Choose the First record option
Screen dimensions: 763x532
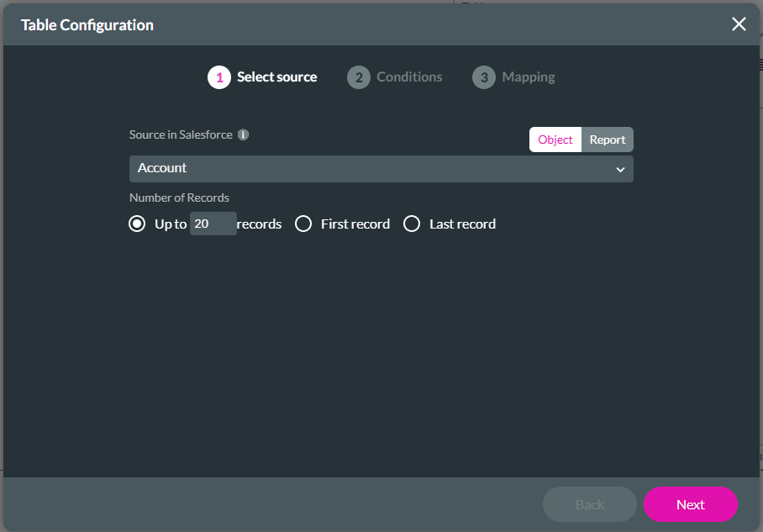click(303, 224)
